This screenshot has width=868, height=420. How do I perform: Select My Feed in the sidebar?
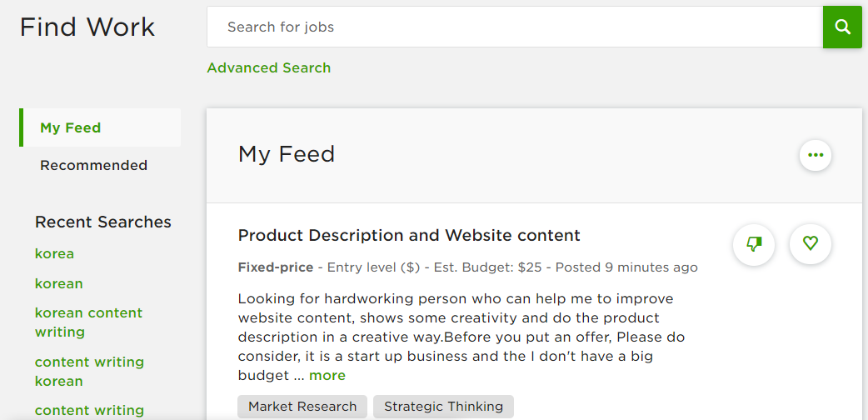click(71, 127)
